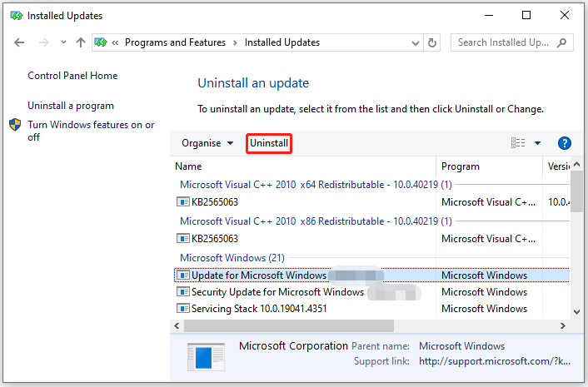Click the vertical scrollbar thumb
Image resolution: width=588 pixels, height=387 pixels.
[576, 191]
